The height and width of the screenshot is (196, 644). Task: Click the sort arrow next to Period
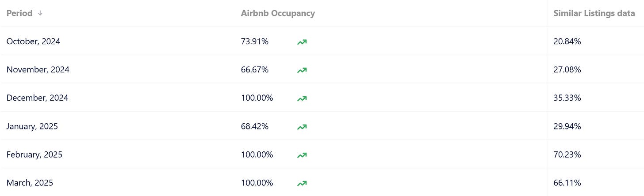click(x=40, y=13)
